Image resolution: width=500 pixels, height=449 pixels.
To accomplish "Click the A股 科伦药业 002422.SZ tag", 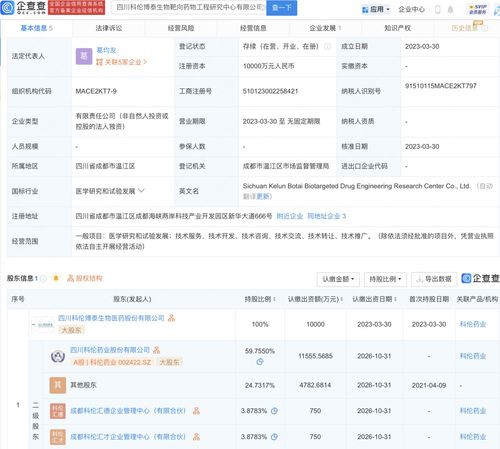I will (112, 362).
